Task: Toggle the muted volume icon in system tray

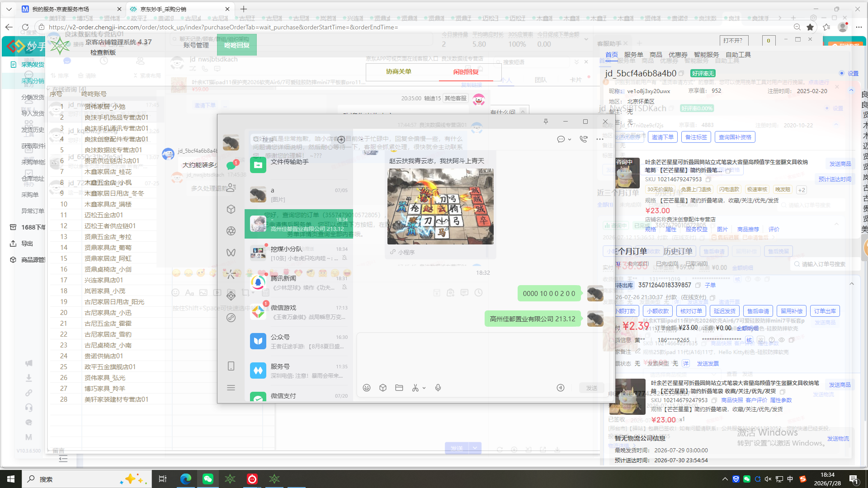Action: pos(768,479)
